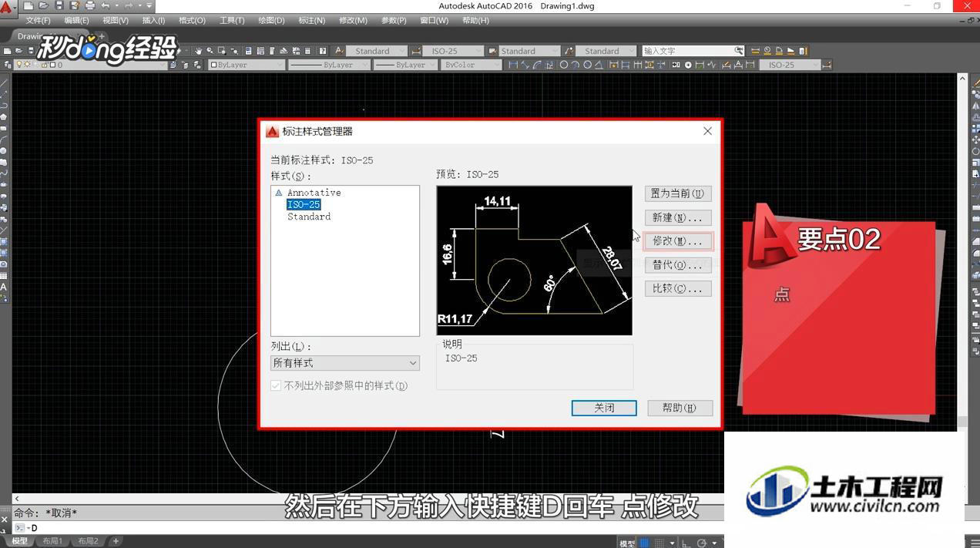The height and width of the screenshot is (548, 980).
Task: Open dimension style icon beside ISO-25
Action: pyautogui.click(x=417, y=51)
